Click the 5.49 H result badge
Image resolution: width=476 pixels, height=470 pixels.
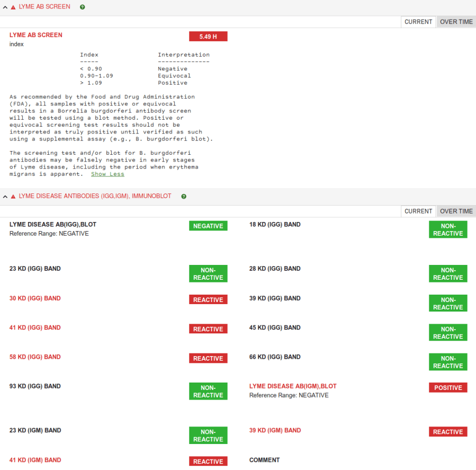tap(208, 37)
